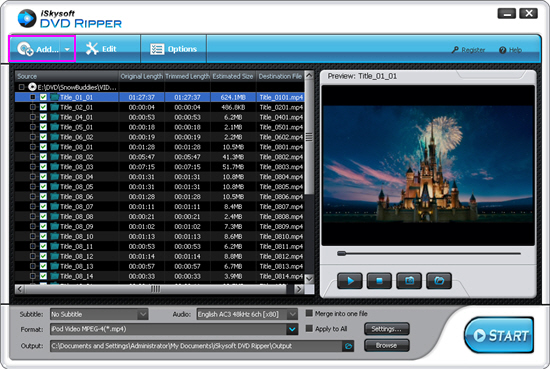Open the Format dropdown

click(292, 329)
